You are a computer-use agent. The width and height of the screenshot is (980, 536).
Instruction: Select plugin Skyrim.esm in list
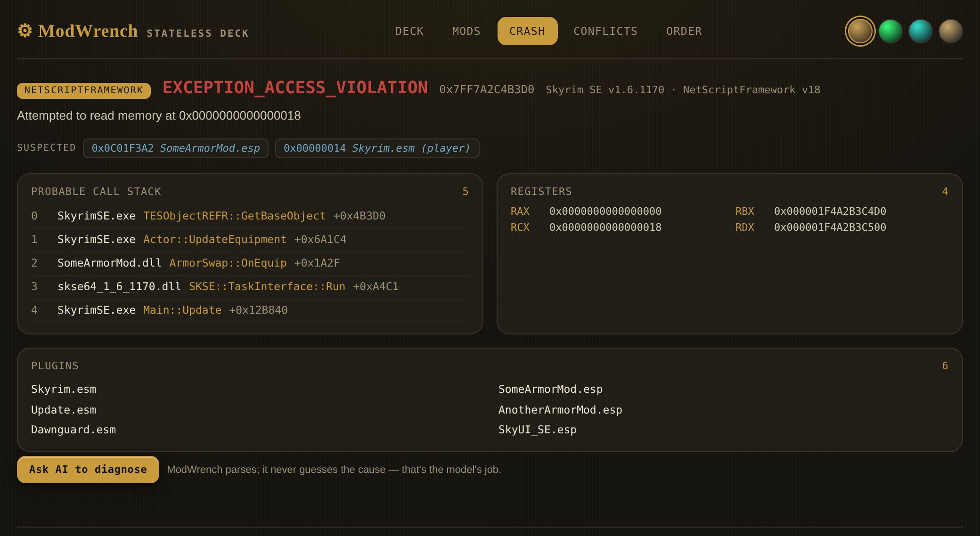(x=64, y=389)
